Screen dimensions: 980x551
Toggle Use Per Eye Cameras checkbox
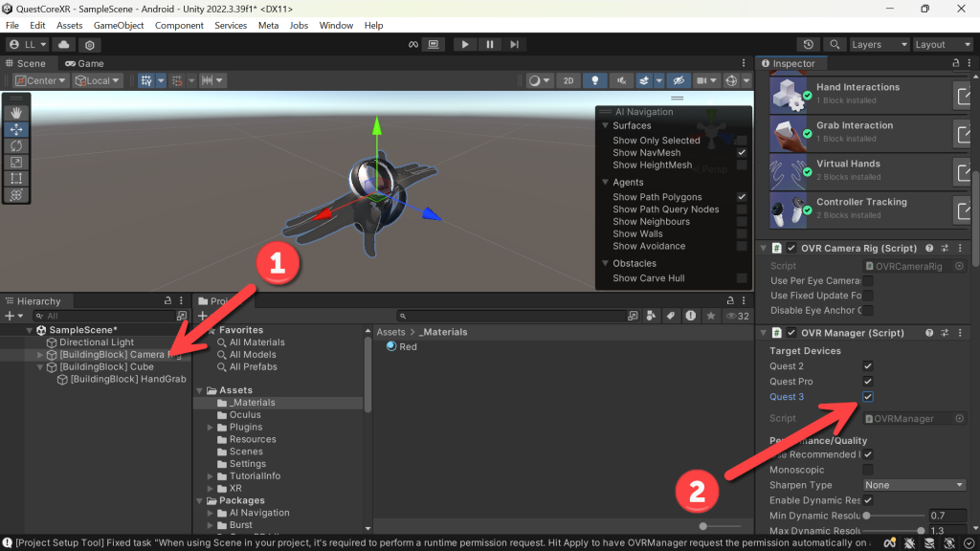[x=867, y=281]
